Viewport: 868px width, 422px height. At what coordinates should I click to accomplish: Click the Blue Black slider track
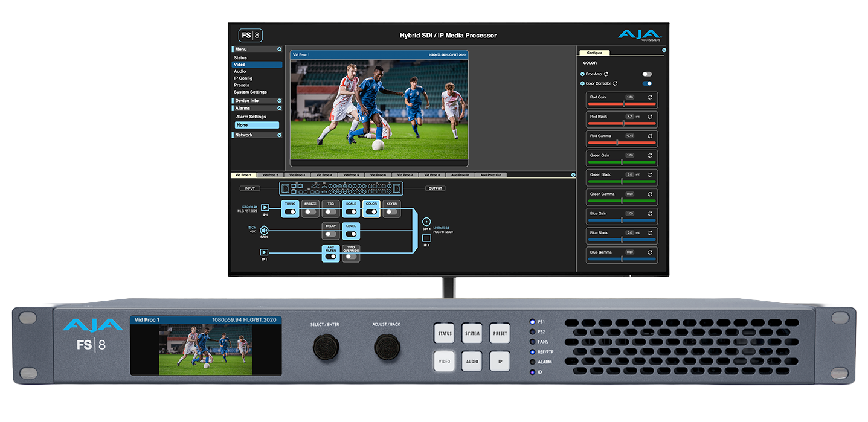[x=622, y=239]
